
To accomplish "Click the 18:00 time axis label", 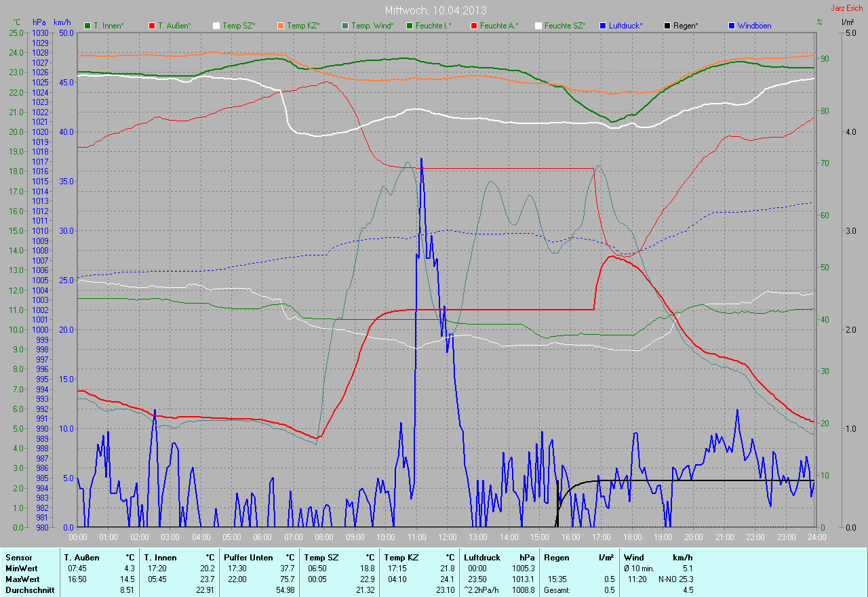I will point(632,537).
